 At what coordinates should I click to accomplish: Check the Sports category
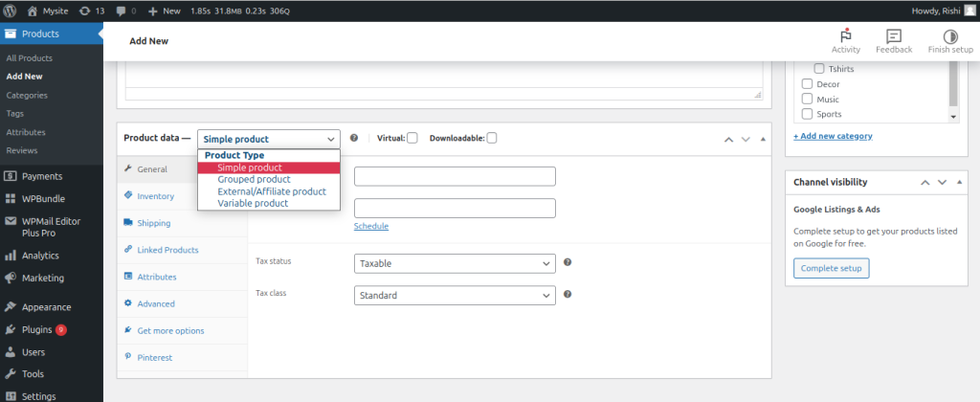(x=807, y=114)
